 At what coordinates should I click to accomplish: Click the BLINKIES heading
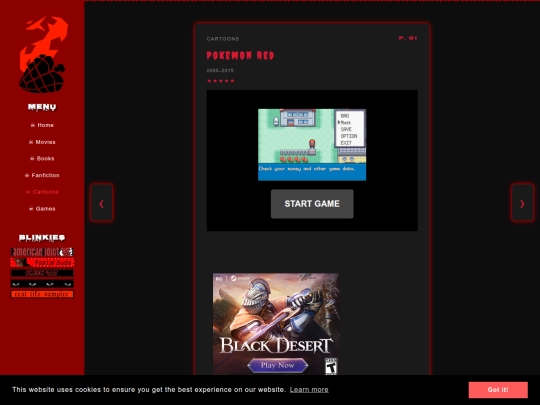42,238
